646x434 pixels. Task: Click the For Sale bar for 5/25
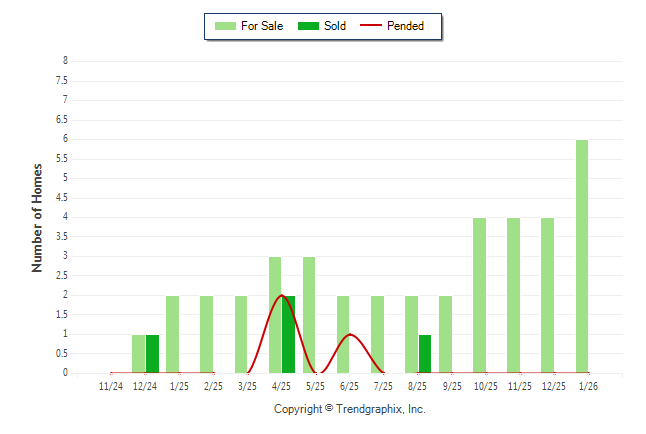(x=309, y=315)
